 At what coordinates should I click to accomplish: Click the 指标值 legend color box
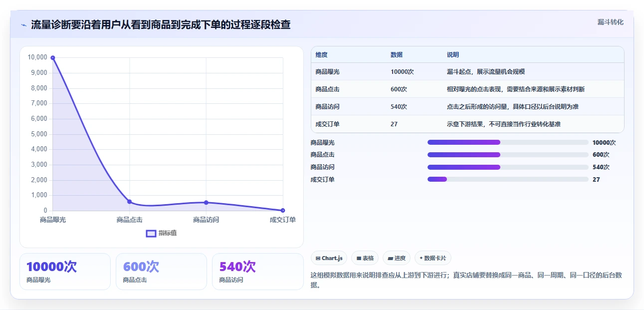(151, 234)
